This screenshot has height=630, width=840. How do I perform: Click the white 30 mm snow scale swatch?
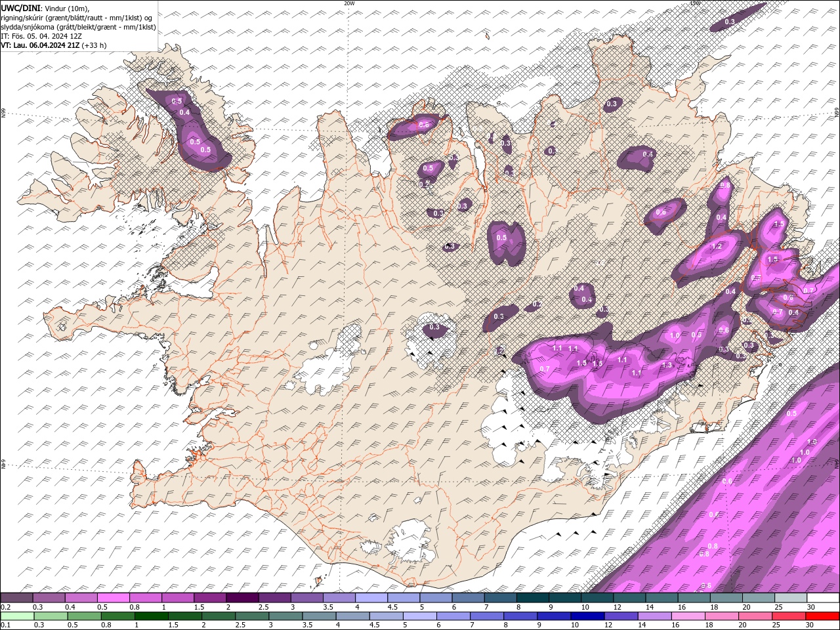coord(823,598)
